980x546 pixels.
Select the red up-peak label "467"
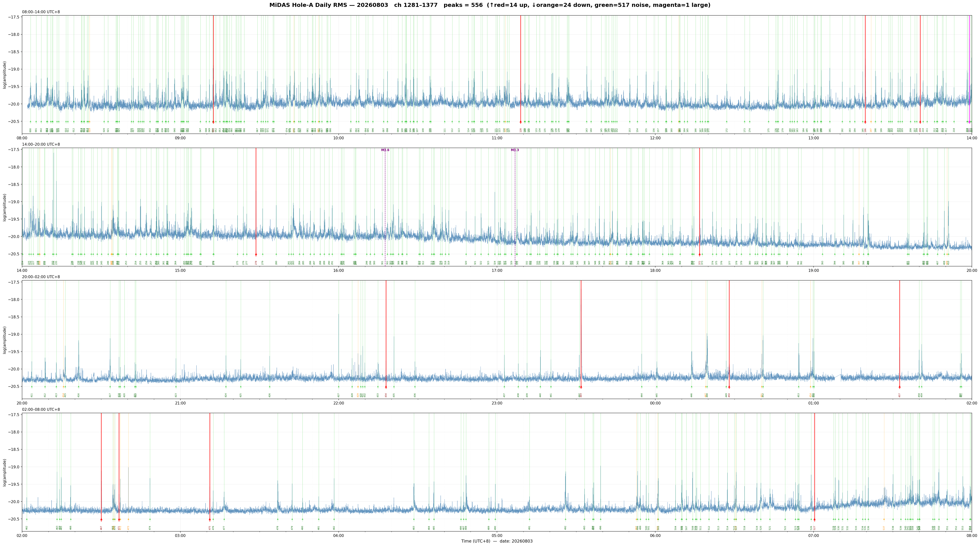tap(101, 528)
